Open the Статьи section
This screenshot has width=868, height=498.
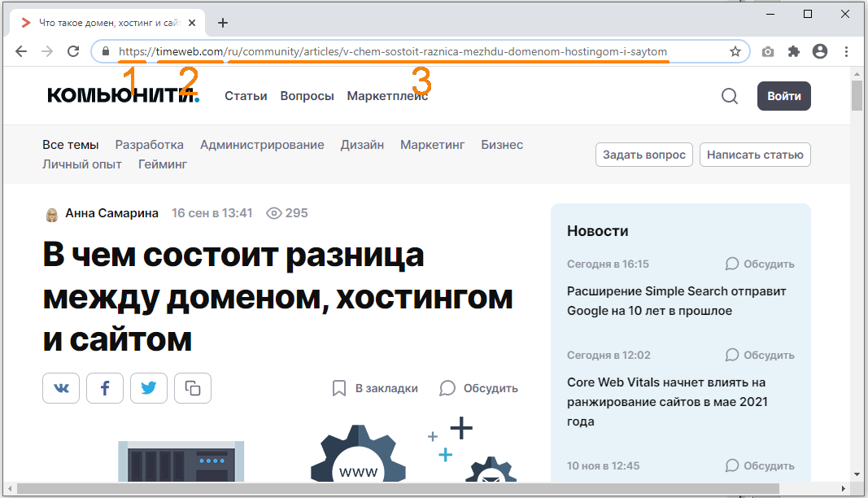[x=246, y=96]
